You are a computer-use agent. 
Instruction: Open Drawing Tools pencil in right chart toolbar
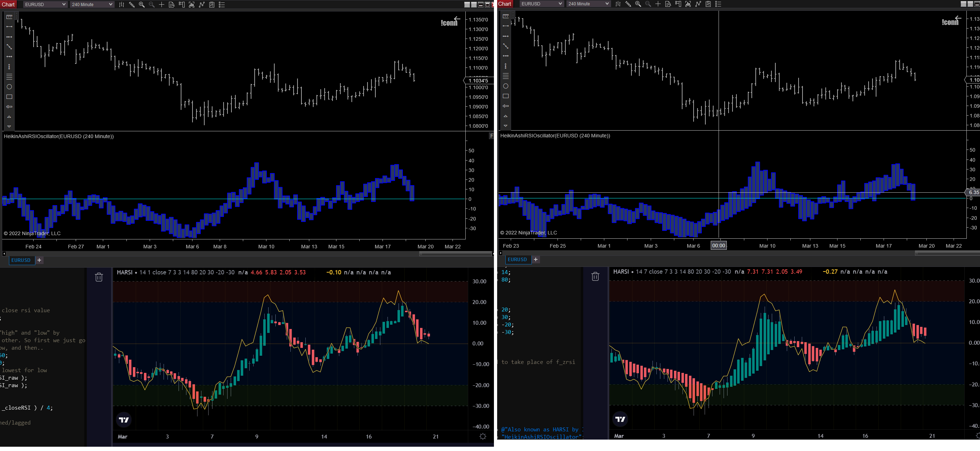pyautogui.click(x=628, y=4)
